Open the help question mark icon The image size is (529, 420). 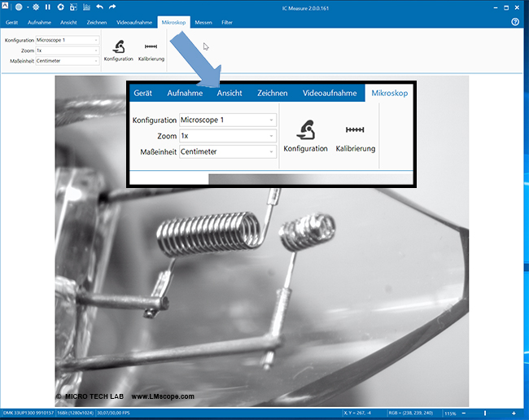(515, 22)
